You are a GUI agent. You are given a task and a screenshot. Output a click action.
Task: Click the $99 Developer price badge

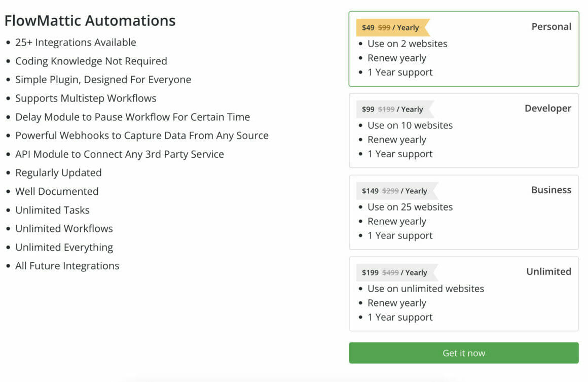[390, 109]
